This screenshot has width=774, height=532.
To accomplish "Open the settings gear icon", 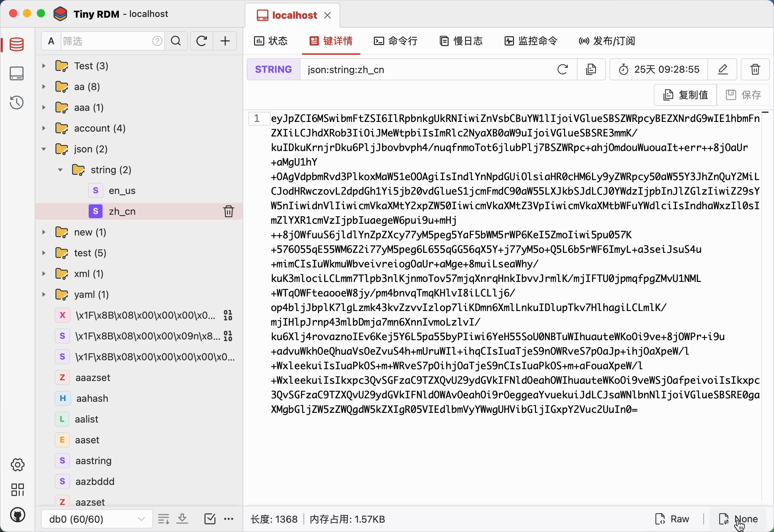I will coord(17,465).
